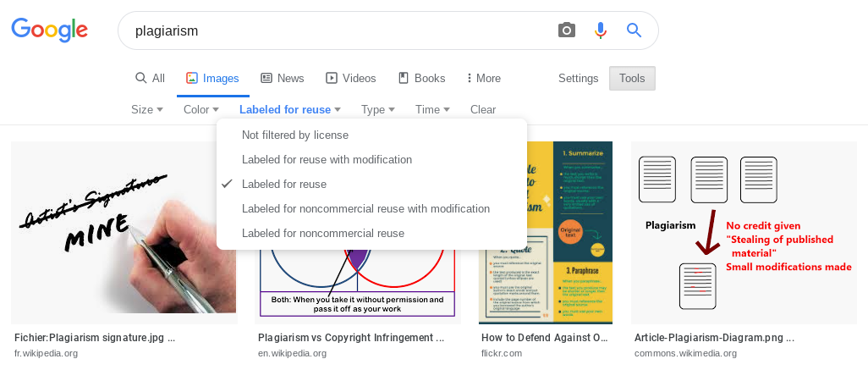The image size is (868, 370).
Task: Click in the plagiarism search text field
Action: click(x=338, y=30)
